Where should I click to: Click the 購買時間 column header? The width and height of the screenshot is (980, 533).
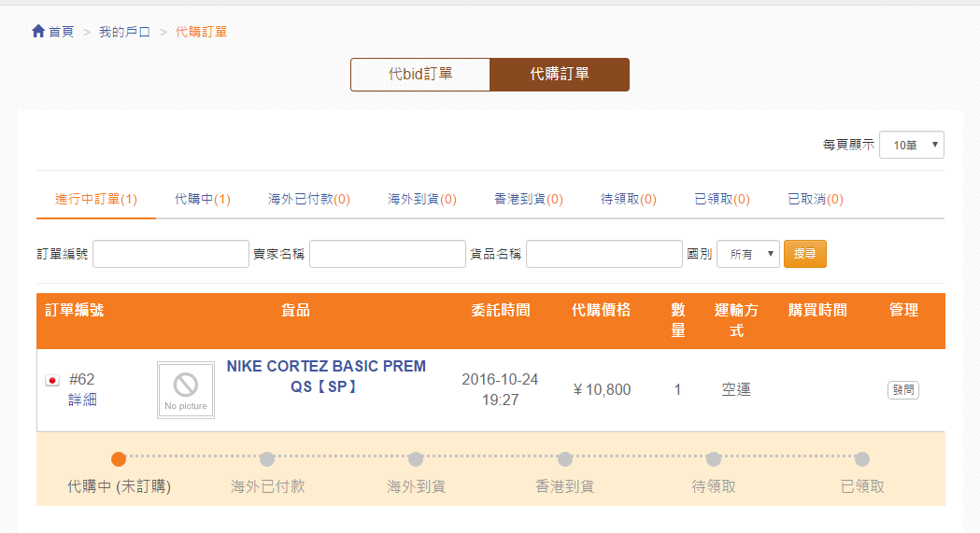817,310
